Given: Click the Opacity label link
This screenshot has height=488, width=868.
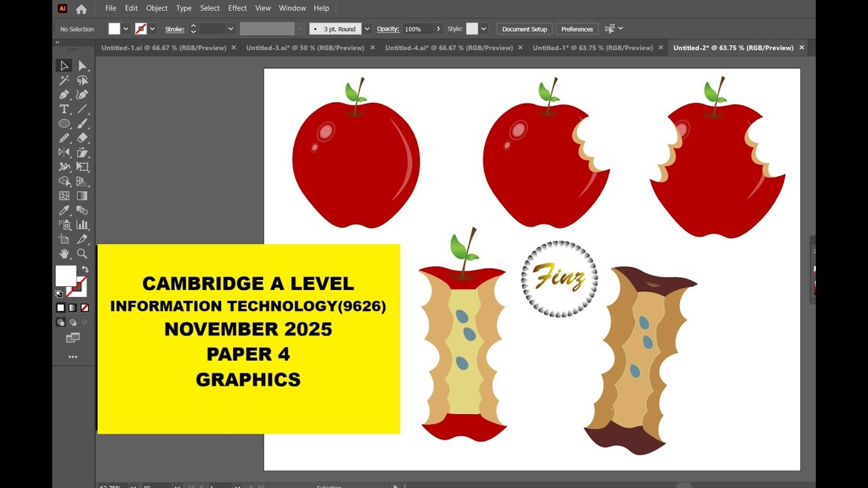Looking at the screenshot, I should tap(388, 29).
